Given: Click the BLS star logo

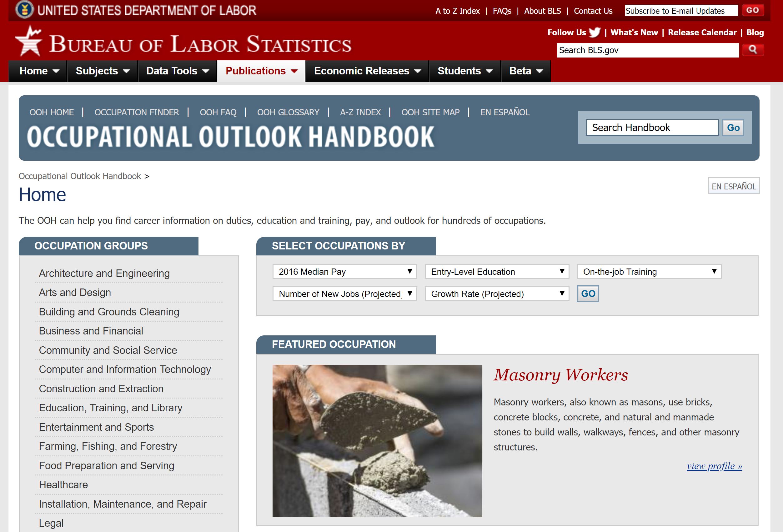Looking at the screenshot, I should [x=28, y=41].
